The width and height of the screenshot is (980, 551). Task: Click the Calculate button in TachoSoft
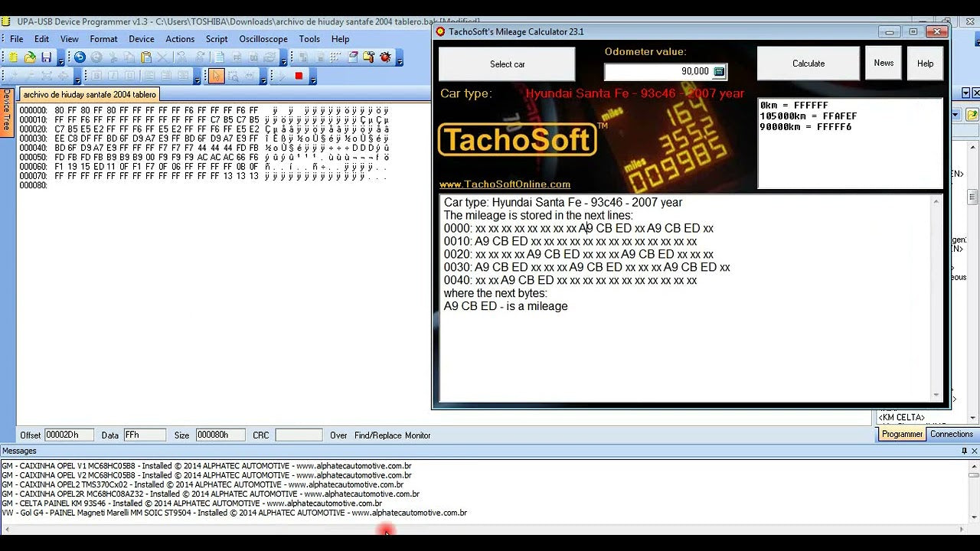tap(808, 64)
